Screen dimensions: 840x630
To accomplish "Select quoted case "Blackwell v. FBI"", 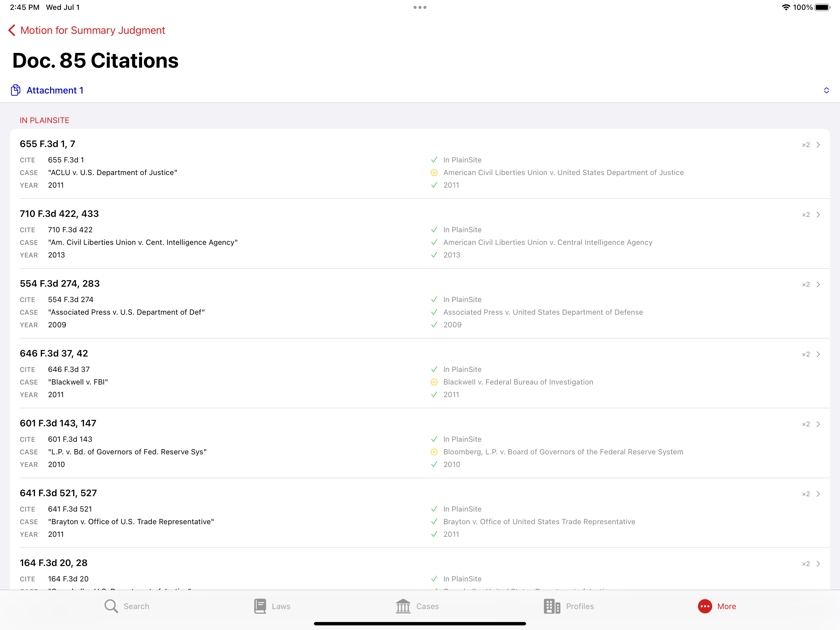I will coord(78,382).
